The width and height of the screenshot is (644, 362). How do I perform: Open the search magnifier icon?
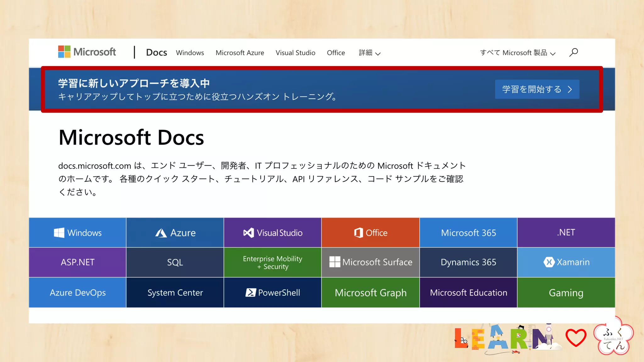coord(574,52)
